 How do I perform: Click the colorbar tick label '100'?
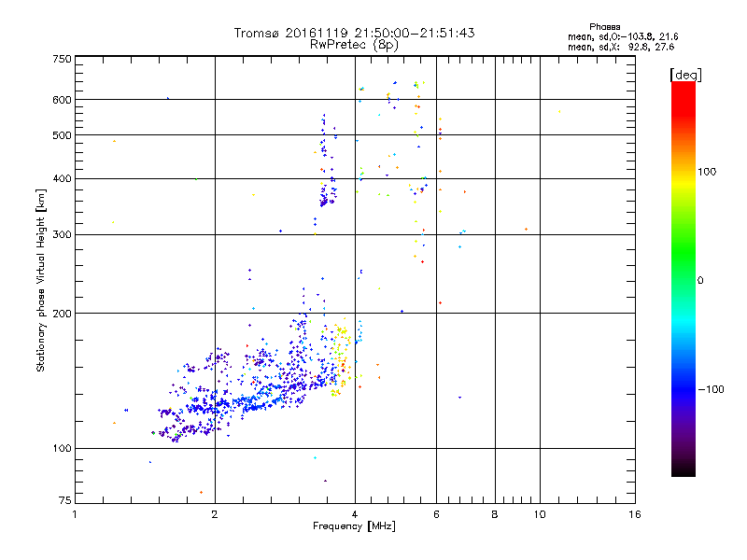click(x=707, y=172)
